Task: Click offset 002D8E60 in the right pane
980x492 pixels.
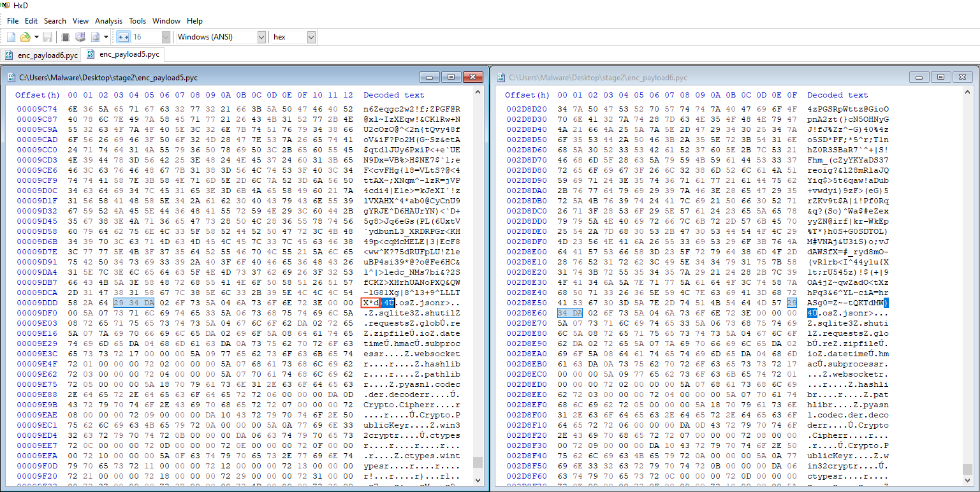Action: [x=527, y=313]
